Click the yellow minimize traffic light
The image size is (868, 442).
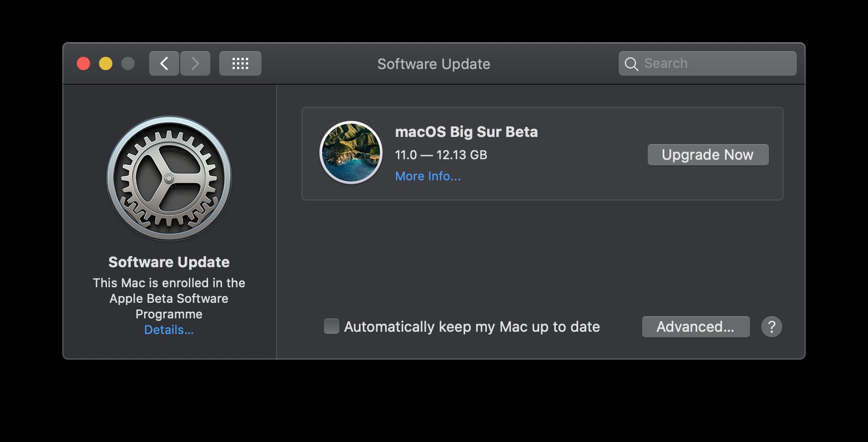coord(106,63)
